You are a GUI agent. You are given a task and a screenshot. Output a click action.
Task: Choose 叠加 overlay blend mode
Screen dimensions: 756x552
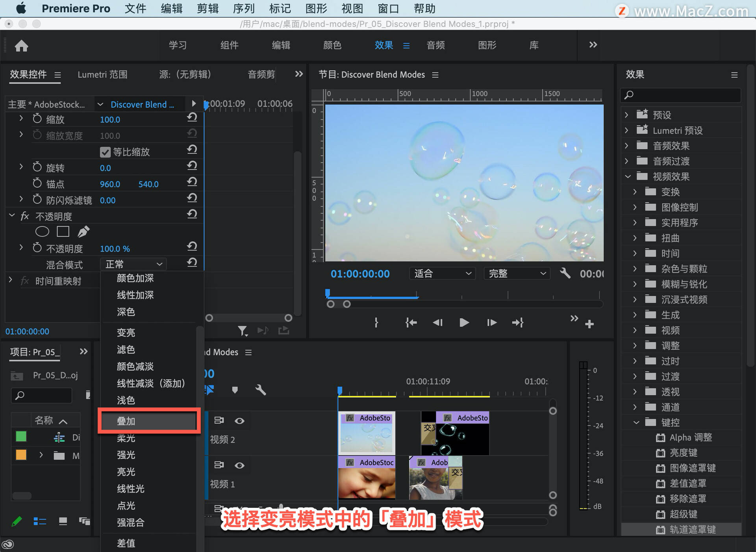tap(149, 421)
